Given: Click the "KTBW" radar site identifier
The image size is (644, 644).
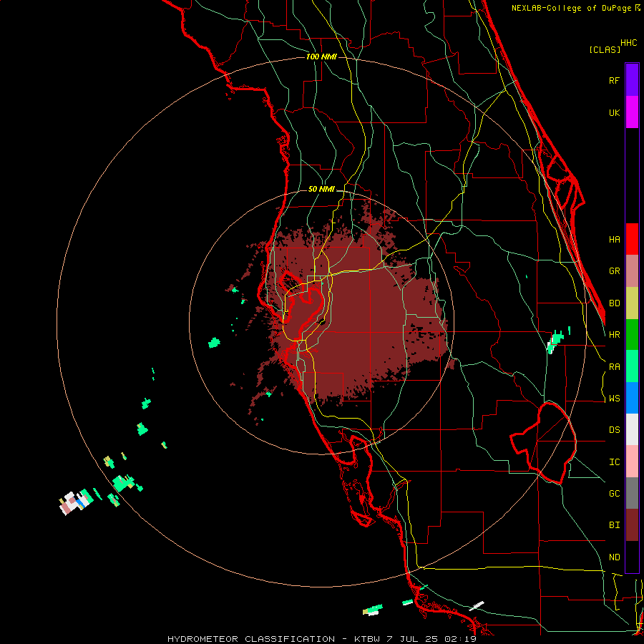Looking at the screenshot, I should pyautogui.click(x=369, y=639).
